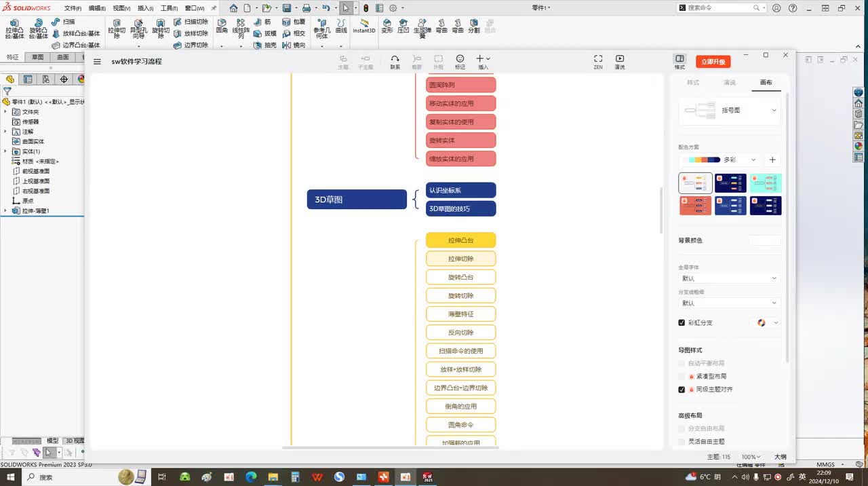
Task: Select the 拉伸凸台 mind map node
Action: (461, 240)
